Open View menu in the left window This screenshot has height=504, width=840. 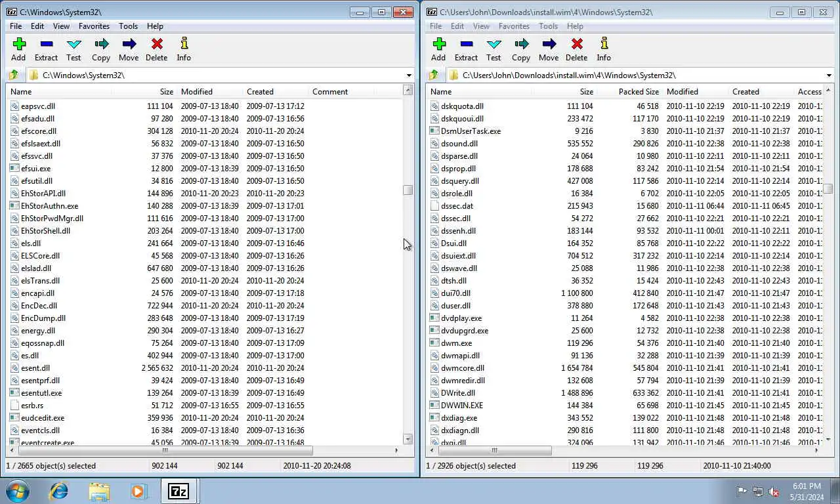click(x=62, y=26)
